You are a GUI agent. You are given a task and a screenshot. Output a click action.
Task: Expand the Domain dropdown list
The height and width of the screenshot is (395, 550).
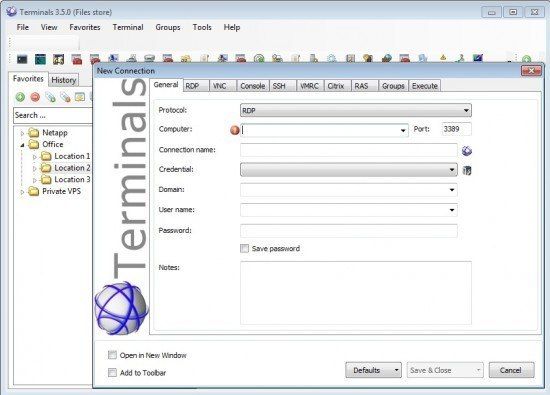pos(452,190)
